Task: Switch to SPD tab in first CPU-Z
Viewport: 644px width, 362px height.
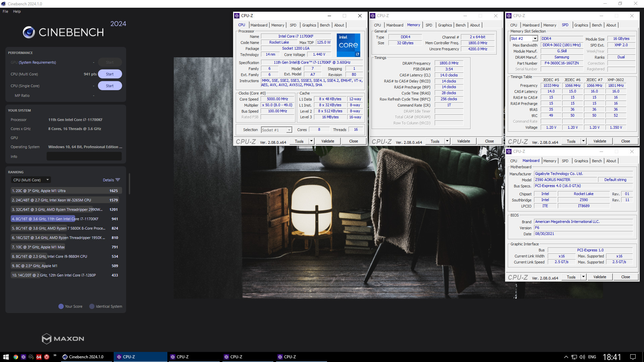Action: [x=293, y=25]
